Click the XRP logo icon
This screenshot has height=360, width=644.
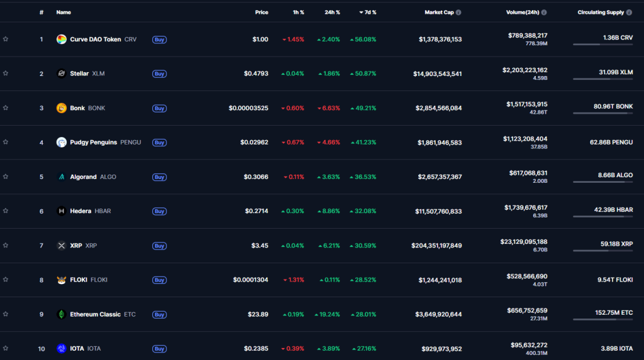(x=61, y=246)
